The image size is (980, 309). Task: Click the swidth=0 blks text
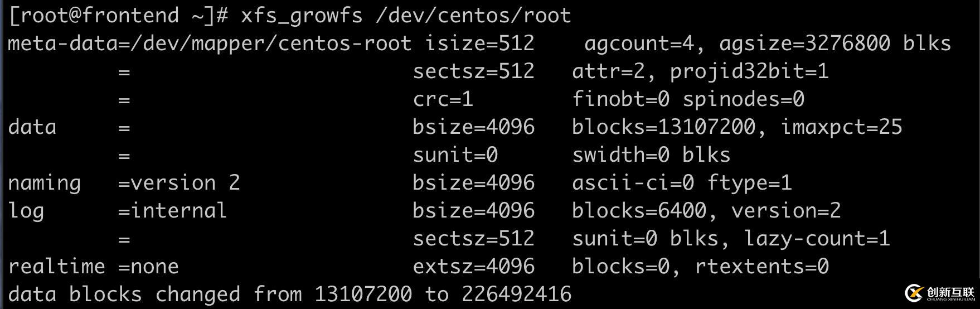651,155
